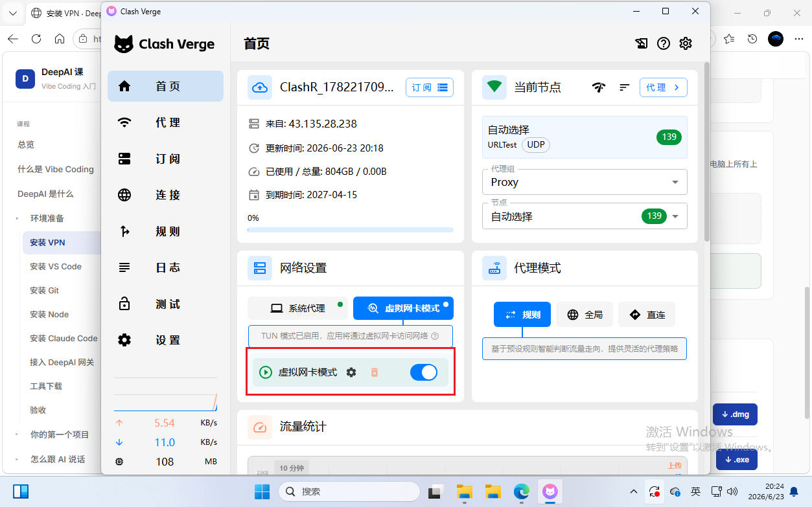The height and width of the screenshot is (507, 812).
Task: Open 设置 settings in sidebar
Action: (165, 340)
